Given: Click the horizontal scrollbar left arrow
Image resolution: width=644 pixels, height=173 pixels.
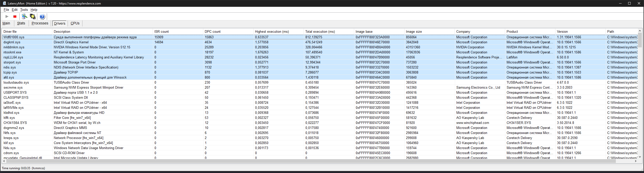Looking at the screenshot, I should (x=4, y=161).
